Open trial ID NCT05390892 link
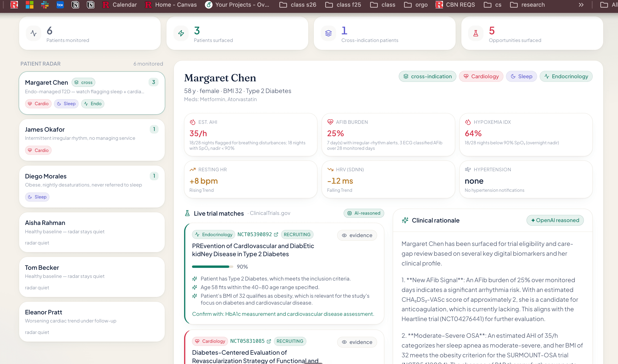 [255, 234]
